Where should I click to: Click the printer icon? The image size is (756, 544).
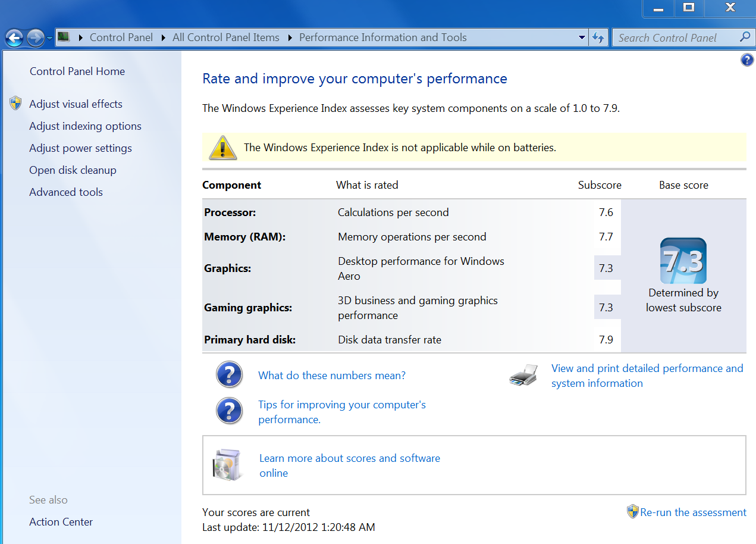[x=523, y=376]
